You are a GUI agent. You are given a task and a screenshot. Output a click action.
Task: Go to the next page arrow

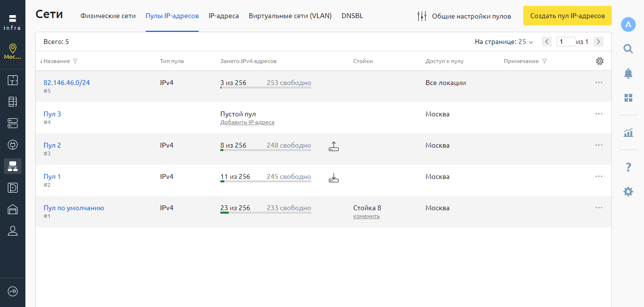tap(598, 42)
